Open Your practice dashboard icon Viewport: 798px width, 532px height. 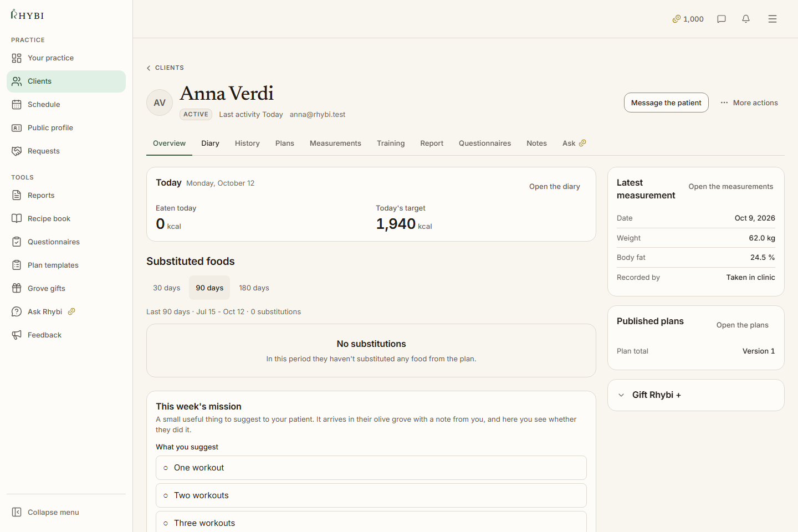pyautogui.click(x=17, y=58)
